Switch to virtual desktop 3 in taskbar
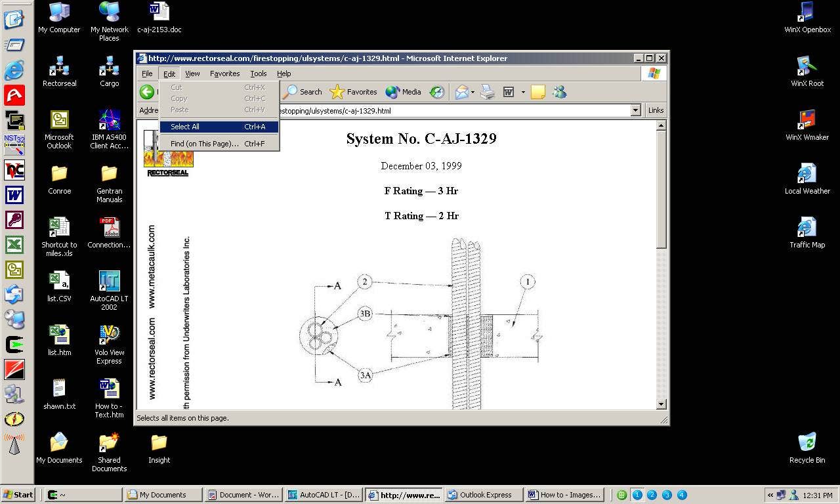 click(x=667, y=495)
